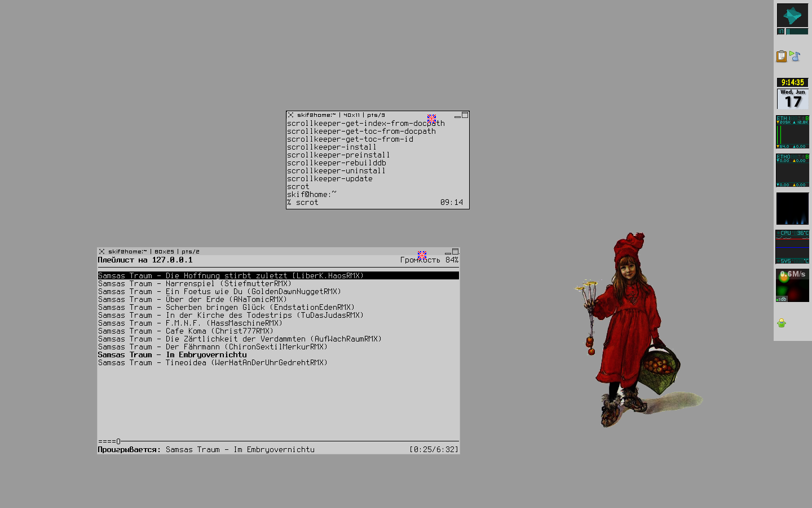Screen dimensions: 812x508
Task: Maximize the playlist terminal window
Action: point(456,252)
